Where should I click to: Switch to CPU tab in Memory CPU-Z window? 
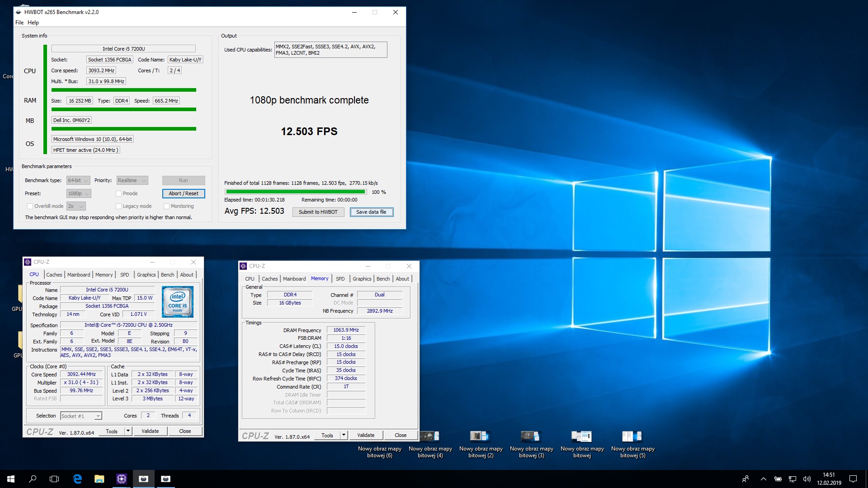coord(250,279)
